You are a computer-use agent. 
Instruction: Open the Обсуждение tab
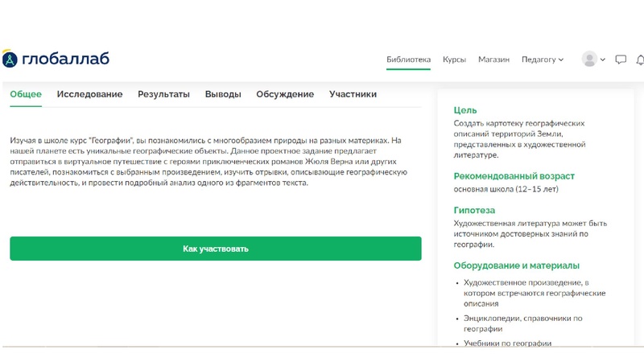(285, 94)
